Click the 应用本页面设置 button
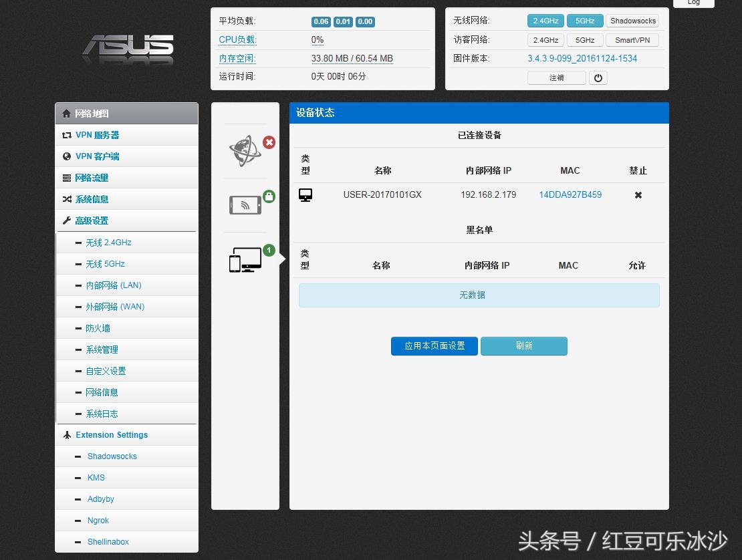 [434, 346]
